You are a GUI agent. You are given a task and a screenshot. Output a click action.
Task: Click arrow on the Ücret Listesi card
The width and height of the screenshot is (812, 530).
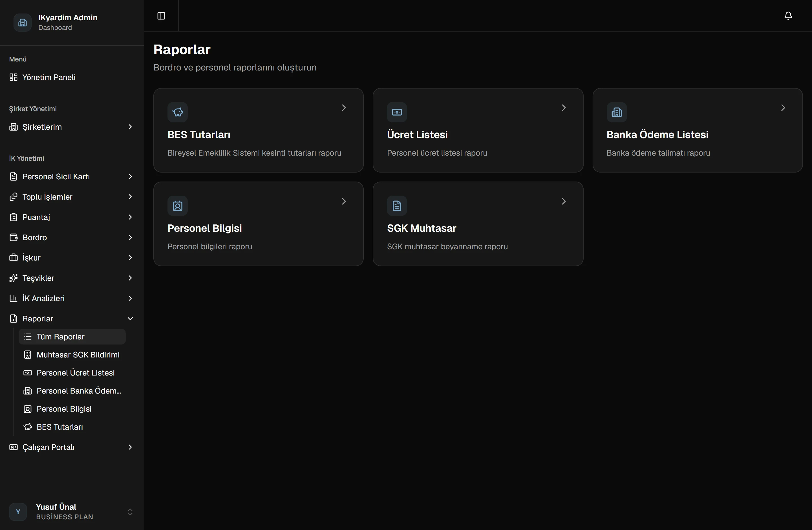click(x=564, y=108)
